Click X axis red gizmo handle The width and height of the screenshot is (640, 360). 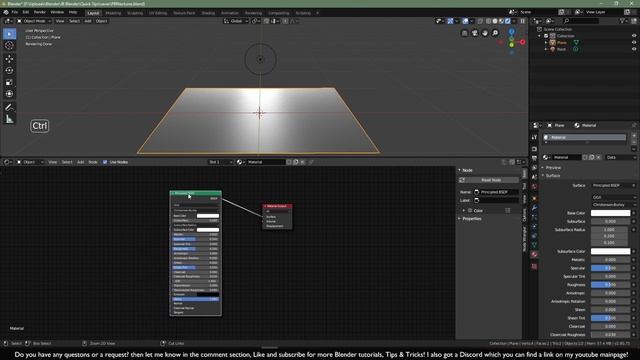tap(522, 42)
